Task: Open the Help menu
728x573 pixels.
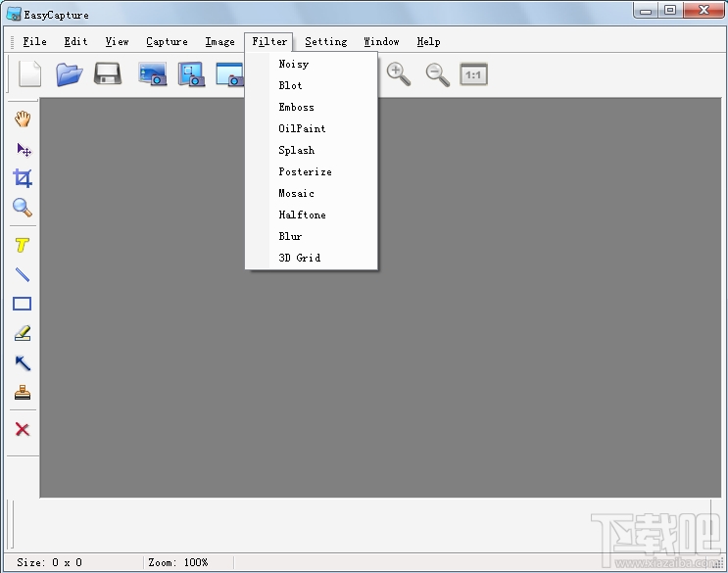Action: coord(428,42)
